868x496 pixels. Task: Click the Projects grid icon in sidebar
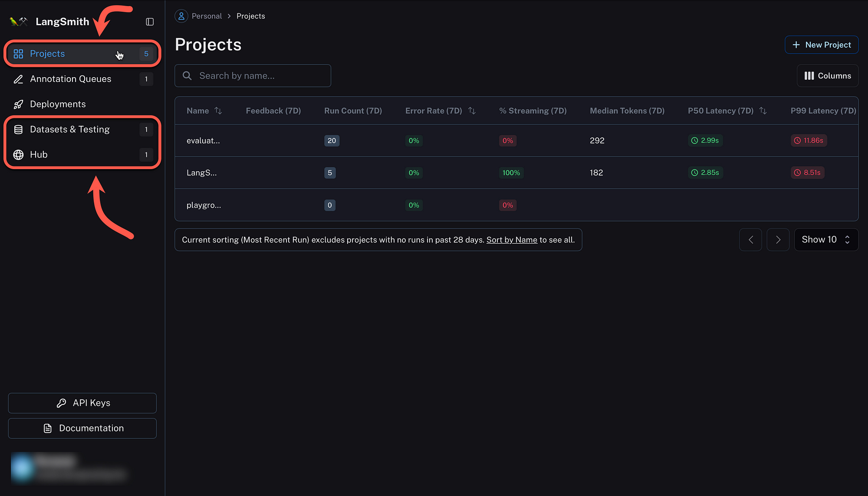point(18,54)
